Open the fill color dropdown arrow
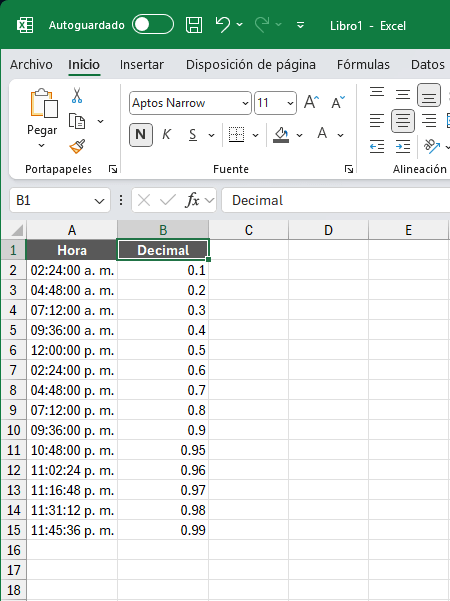 coord(300,135)
